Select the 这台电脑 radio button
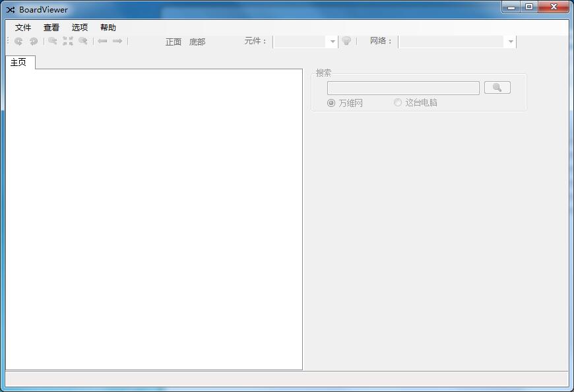Screen dimensions: 574x392 pos(397,102)
